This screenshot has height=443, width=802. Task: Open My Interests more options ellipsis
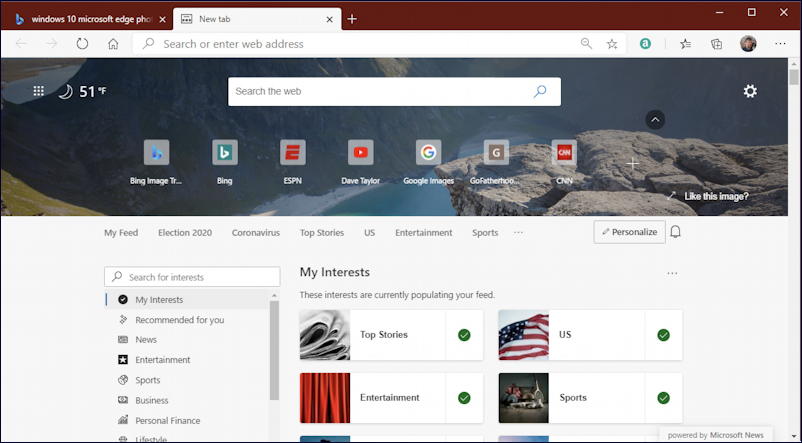(672, 273)
